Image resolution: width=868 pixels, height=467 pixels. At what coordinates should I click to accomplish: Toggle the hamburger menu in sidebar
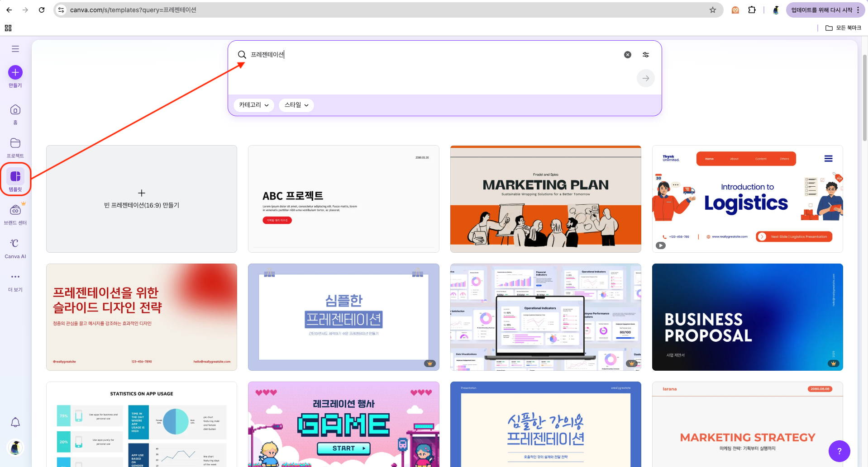pos(15,49)
